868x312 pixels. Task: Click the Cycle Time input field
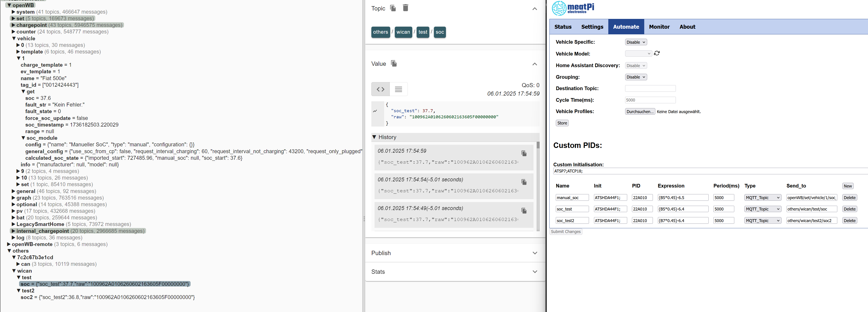pos(650,100)
